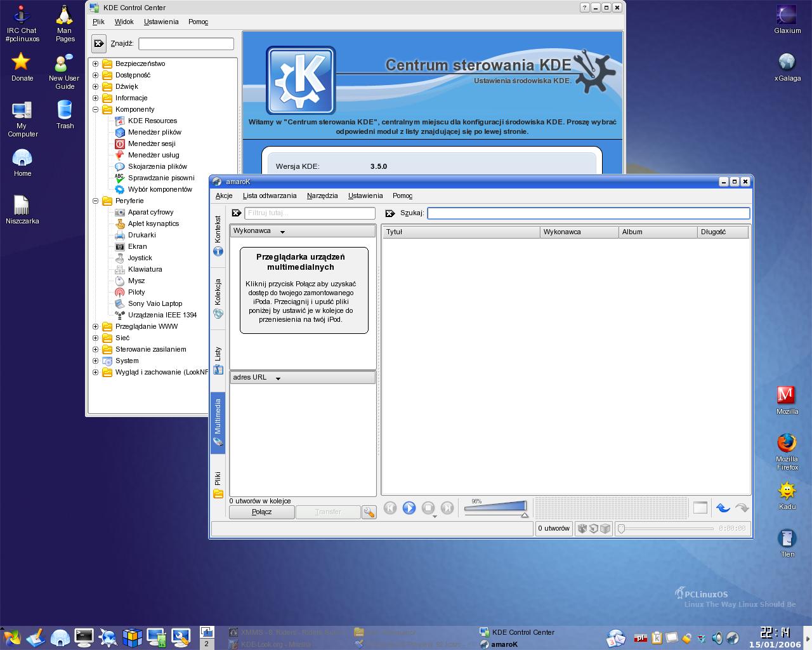
Task: Stop playback in amaroK
Action: coord(428,508)
